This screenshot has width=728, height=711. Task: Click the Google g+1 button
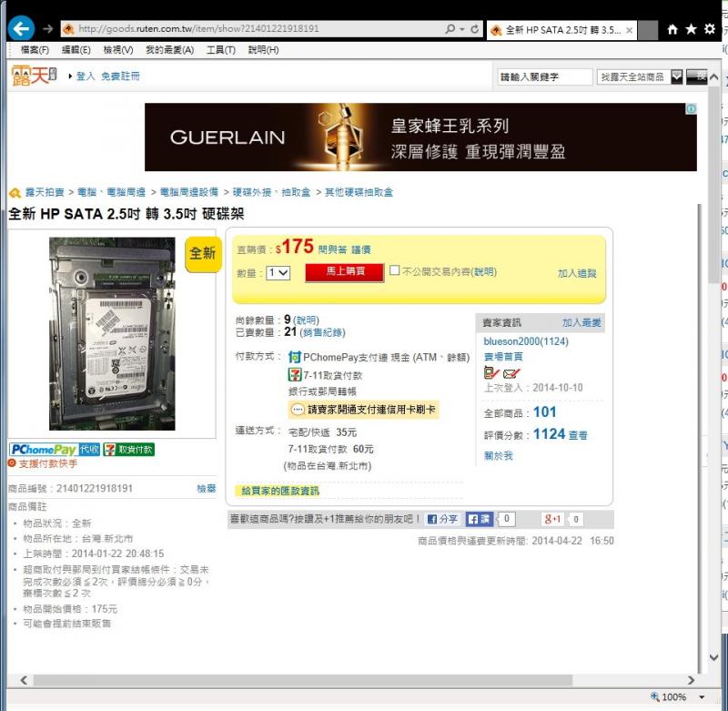click(x=552, y=519)
